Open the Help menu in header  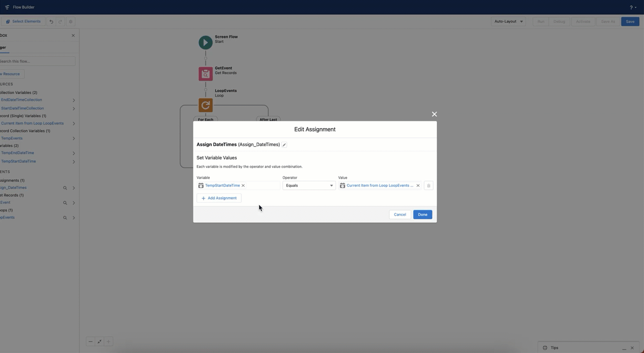[633, 7]
